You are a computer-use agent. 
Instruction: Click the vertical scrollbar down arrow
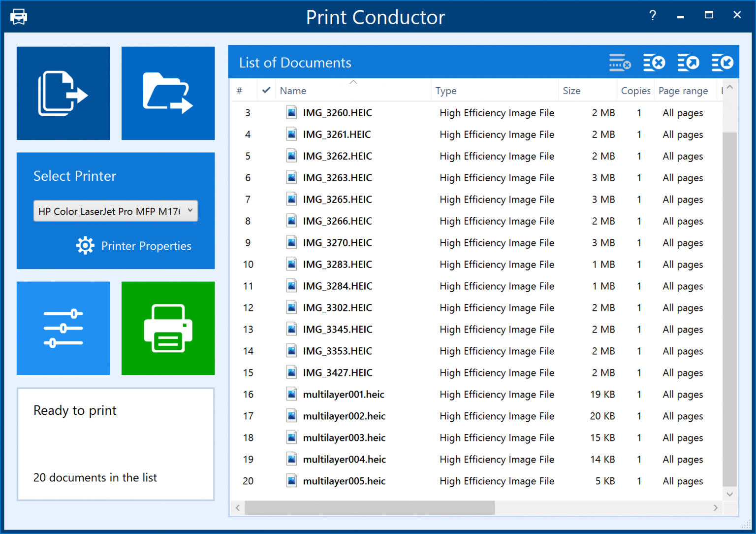click(730, 494)
